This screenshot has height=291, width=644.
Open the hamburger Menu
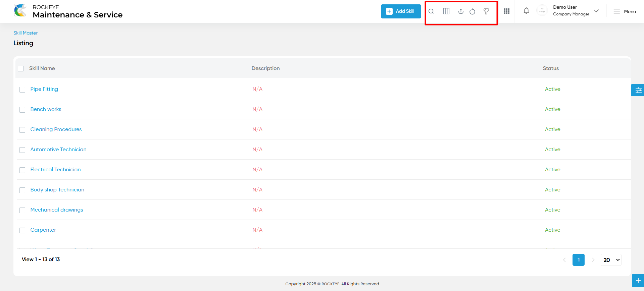coord(625,11)
